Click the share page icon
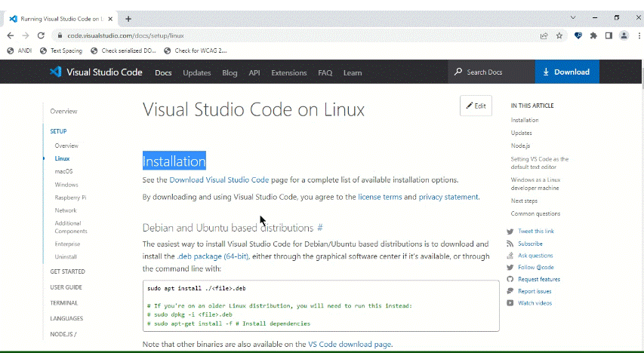The height and width of the screenshot is (362, 644). 544,35
